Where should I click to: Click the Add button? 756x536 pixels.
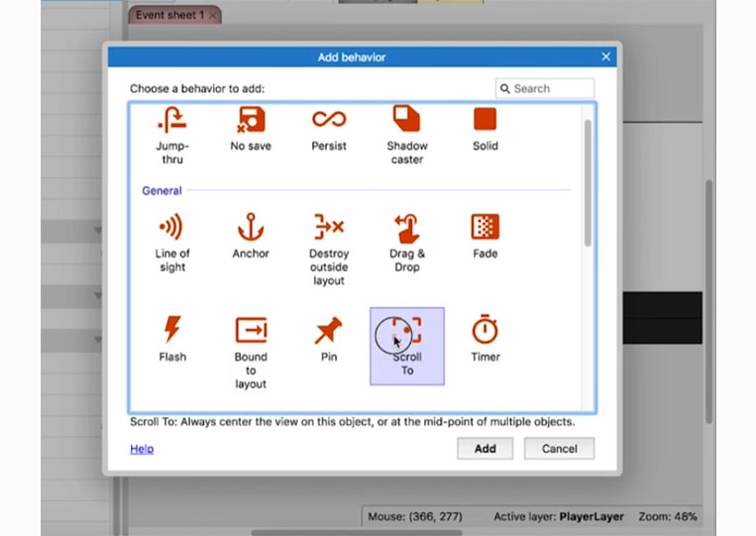pyautogui.click(x=486, y=449)
